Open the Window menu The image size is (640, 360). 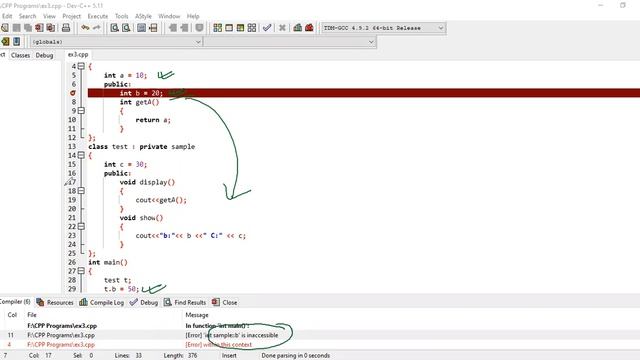point(169,16)
